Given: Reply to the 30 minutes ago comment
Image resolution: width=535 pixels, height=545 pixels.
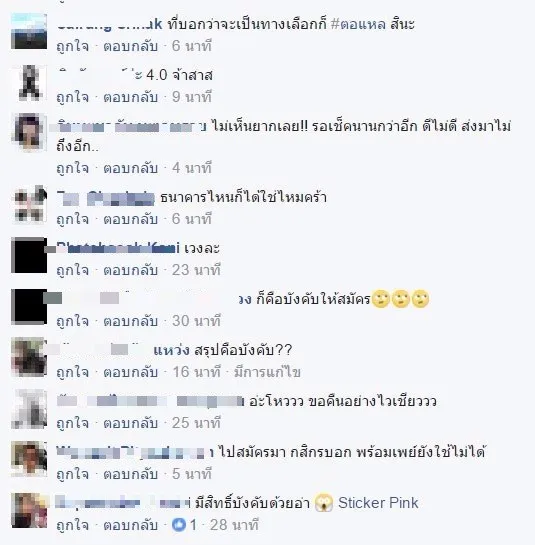Looking at the screenshot, I should click(130, 321).
